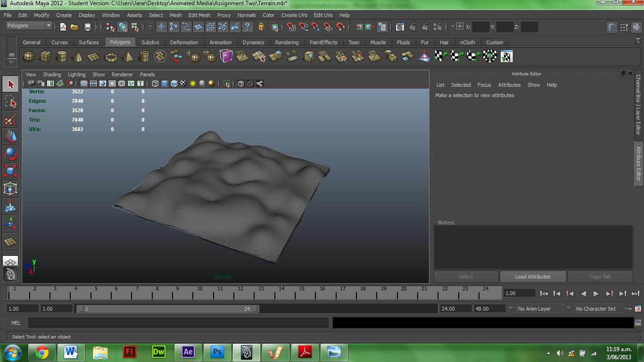Screen dimensions: 644x362
Task: Start IPR render from the status line
Action: (x=425, y=27)
